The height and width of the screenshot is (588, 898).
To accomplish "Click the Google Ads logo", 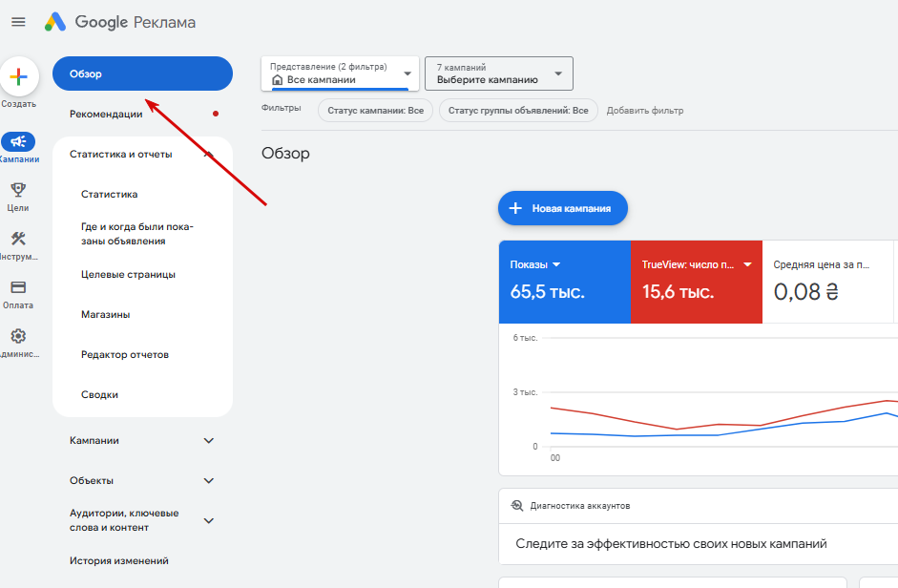I will click(55, 22).
